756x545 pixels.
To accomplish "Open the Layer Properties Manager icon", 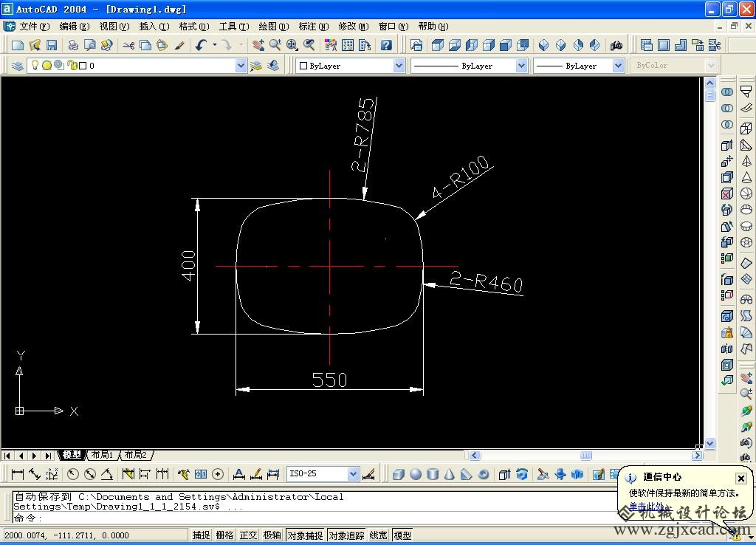I will (18, 66).
